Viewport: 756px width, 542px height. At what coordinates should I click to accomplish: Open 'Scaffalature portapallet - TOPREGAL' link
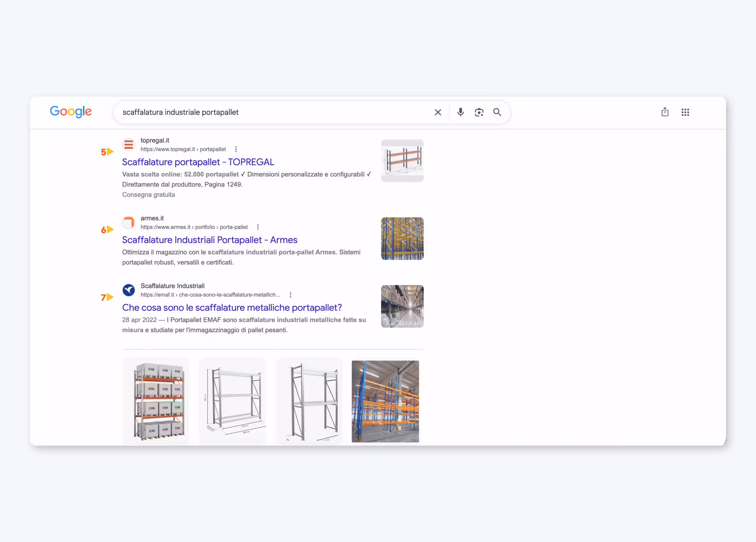click(x=198, y=162)
